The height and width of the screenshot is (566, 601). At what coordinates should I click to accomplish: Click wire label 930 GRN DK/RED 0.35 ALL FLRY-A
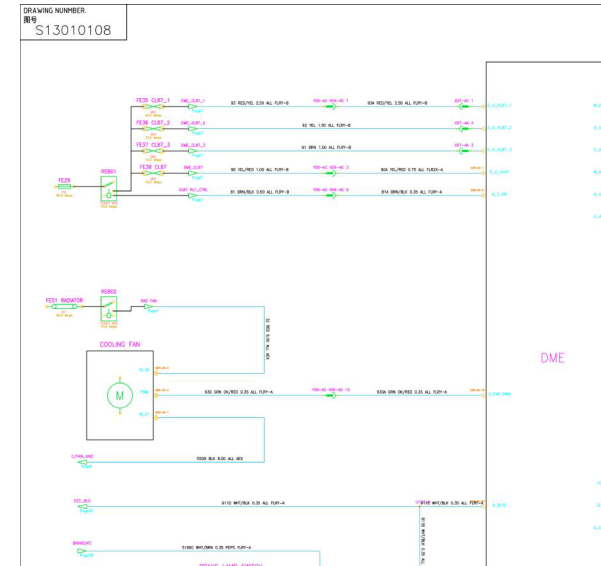point(239,392)
